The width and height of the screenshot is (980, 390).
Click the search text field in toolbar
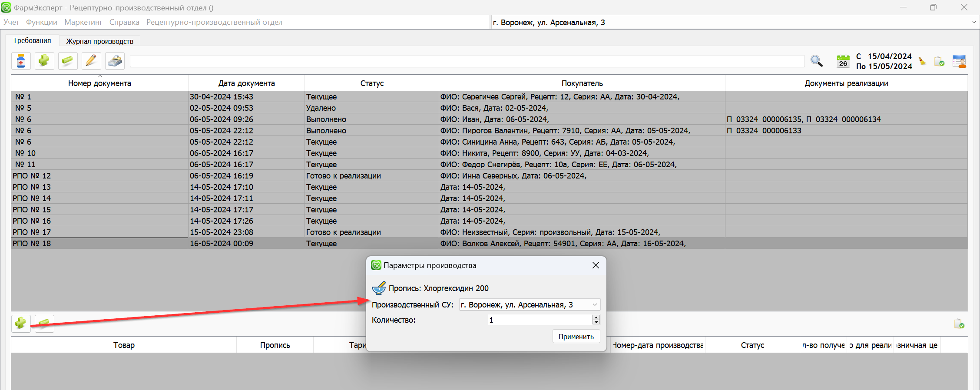[467, 61]
